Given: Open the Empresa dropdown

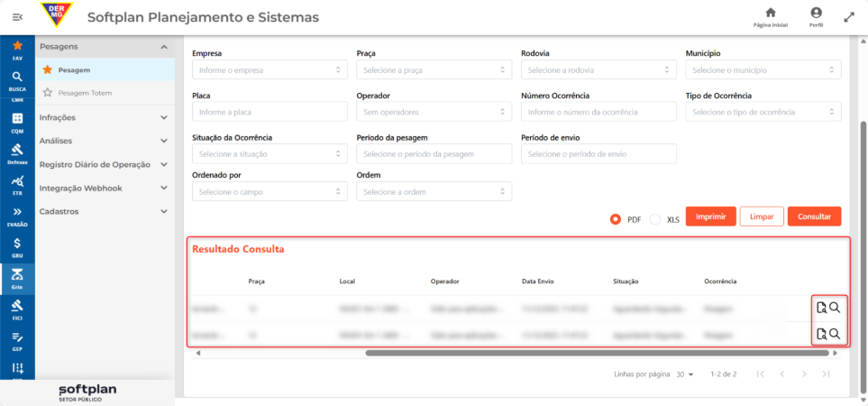Looking at the screenshot, I should 270,69.
